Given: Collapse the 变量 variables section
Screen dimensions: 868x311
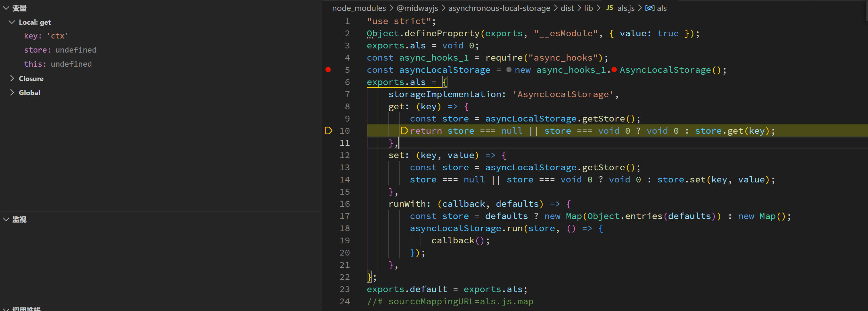Looking at the screenshot, I should coord(6,8).
